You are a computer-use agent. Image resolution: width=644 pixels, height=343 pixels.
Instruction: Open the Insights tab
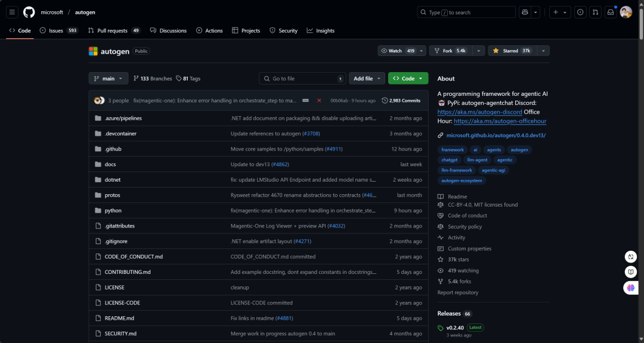point(321,31)
